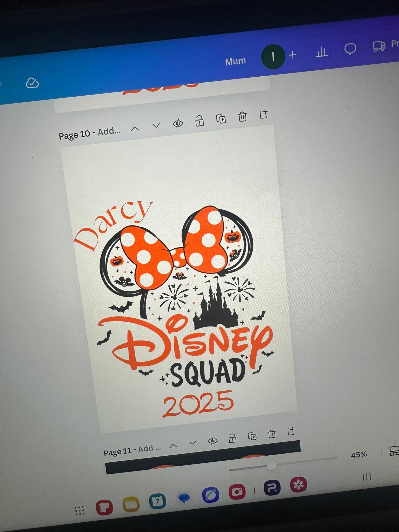Screen dimensions: 399x532
Task: Click the print delivery truck icon
Action: (379, 46)
